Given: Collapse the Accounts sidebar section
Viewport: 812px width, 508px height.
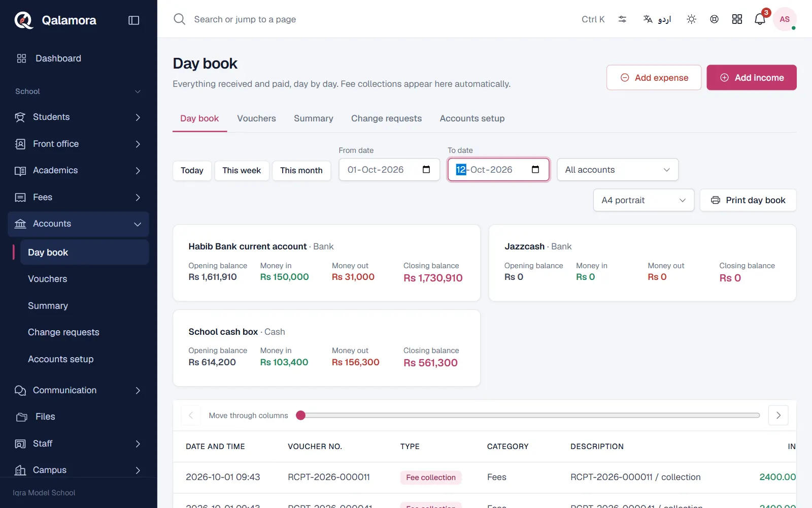Looking at the screenshot, I should (x=79, y=224).
